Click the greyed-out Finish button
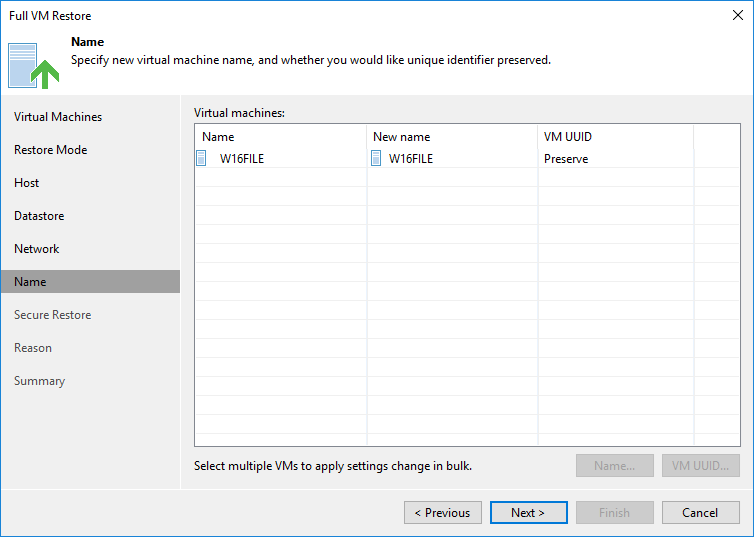Image resolution: width=754 pixels, height=537 pixels. point(615,512)
